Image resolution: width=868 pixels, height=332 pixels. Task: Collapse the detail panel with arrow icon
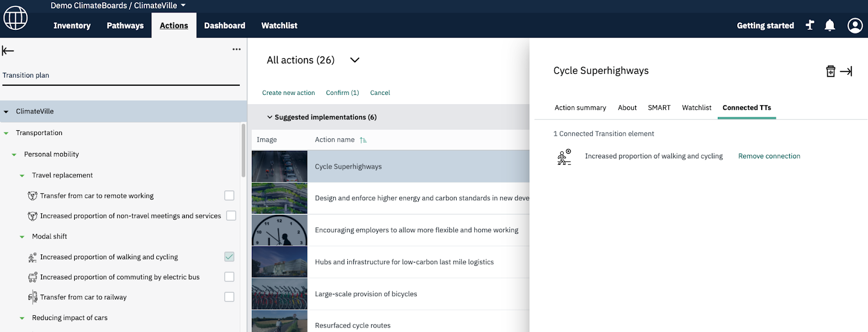tap(846, 71)
